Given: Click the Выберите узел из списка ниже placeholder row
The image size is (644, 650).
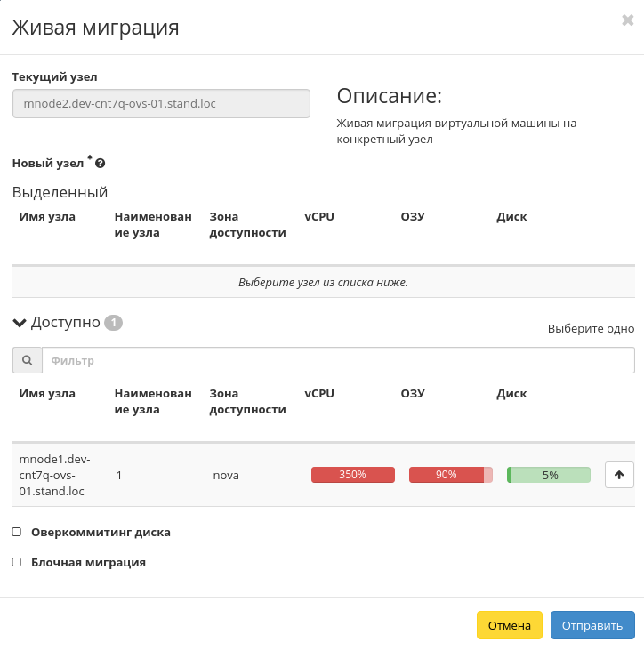Looking at the screenshot, I should tap(323, 282).
